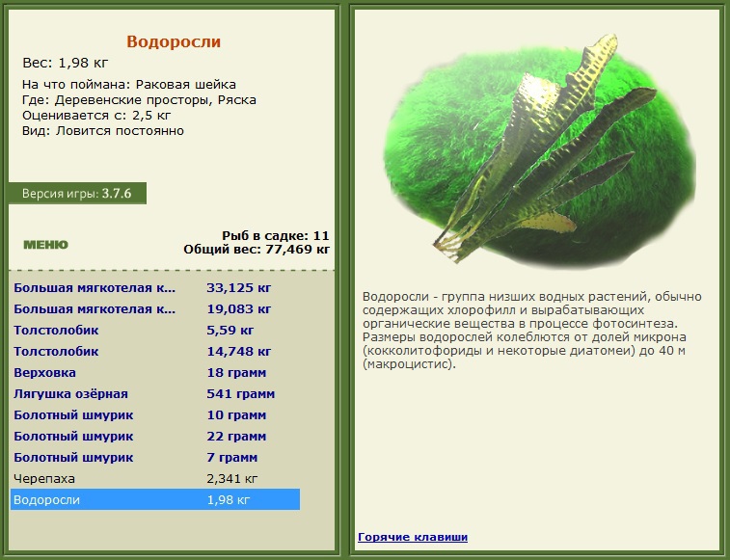The image size is (730, 560).
Task: Click the Вид: Ловится постоянно line
Action: click(x=103, y=131)
